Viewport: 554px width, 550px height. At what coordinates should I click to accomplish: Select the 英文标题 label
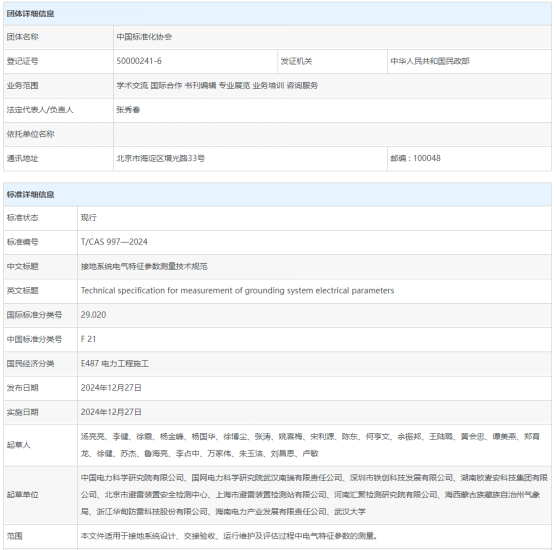(23, 291)
